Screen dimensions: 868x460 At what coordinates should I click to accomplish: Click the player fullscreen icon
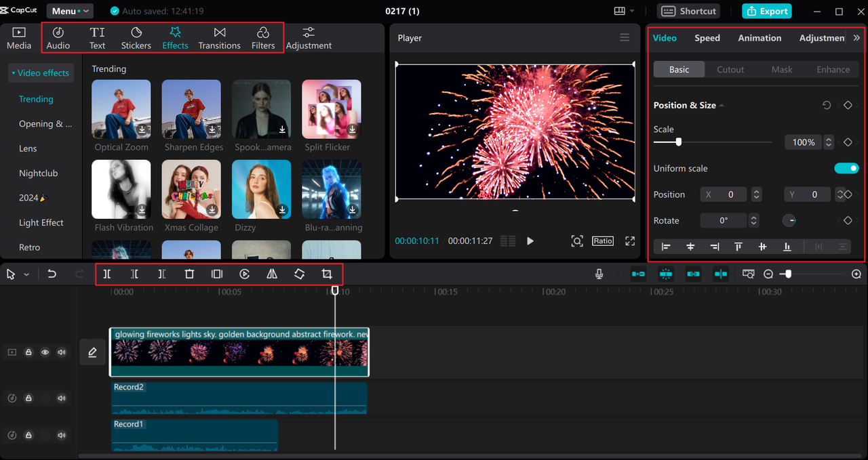(x=630, y=241)
